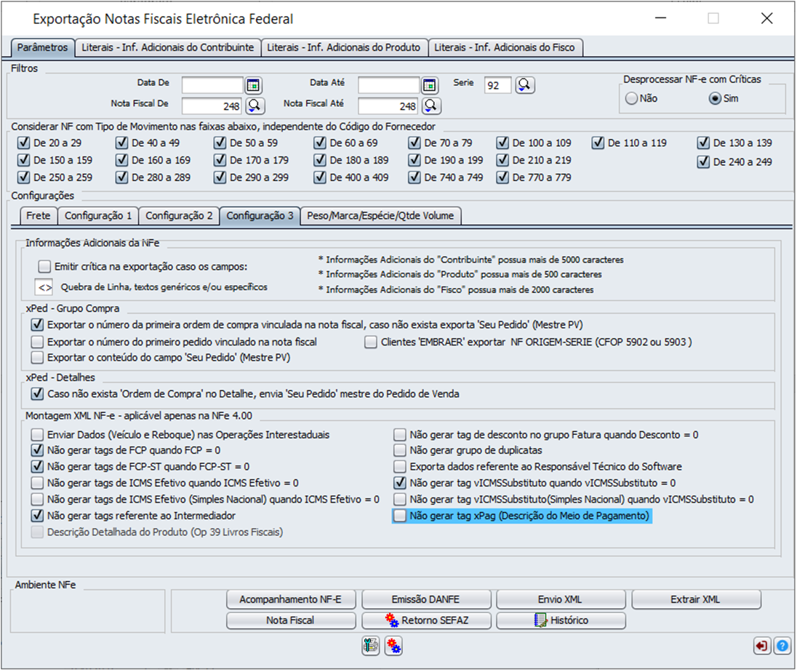This screenshot has height=672, width=797.
Task: Open Literais - Inf. Adicionais do Produto tab
Action: coord(344,47)
